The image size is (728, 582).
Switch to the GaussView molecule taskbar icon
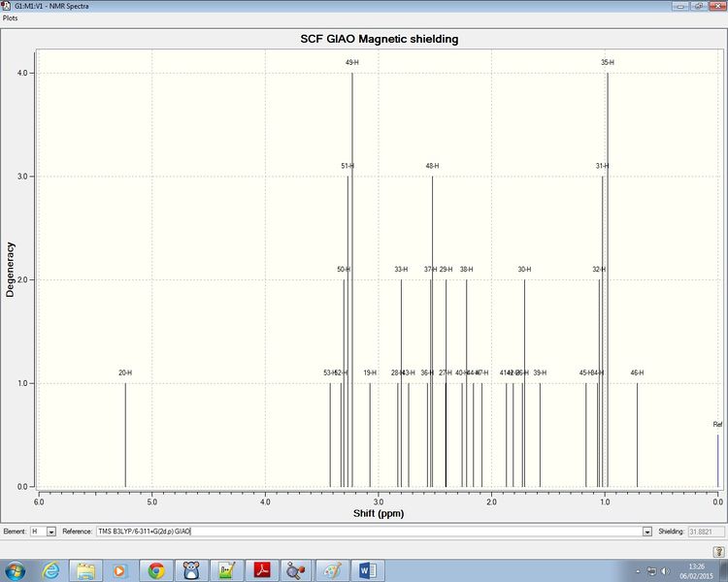point(296,570)
